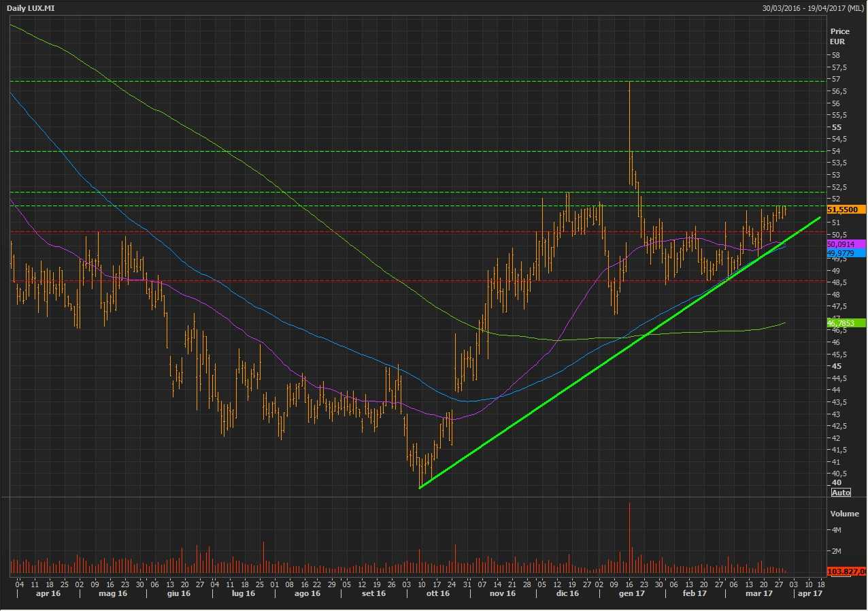Click the 'apr 16' month label

[x=44, y=593]
